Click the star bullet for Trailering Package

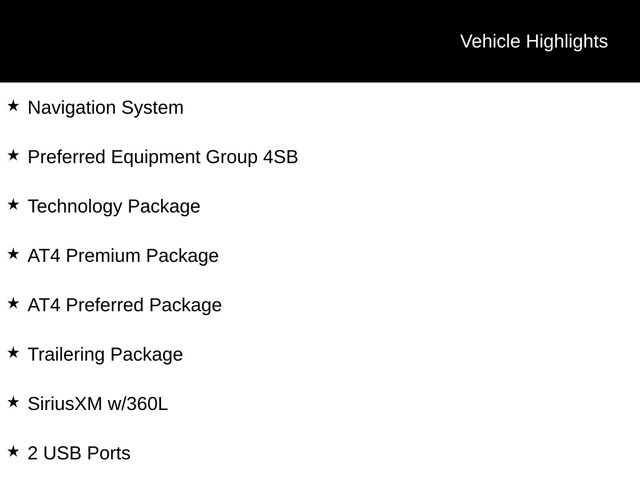click(x=13, y=352)
